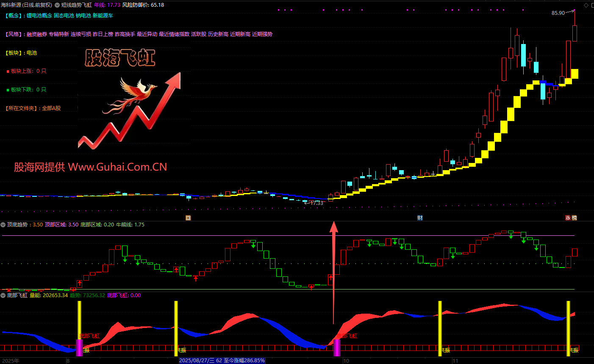Select the 固态电池 concept tag
This screenshot has height=364, width=594.
click(64, 16)
